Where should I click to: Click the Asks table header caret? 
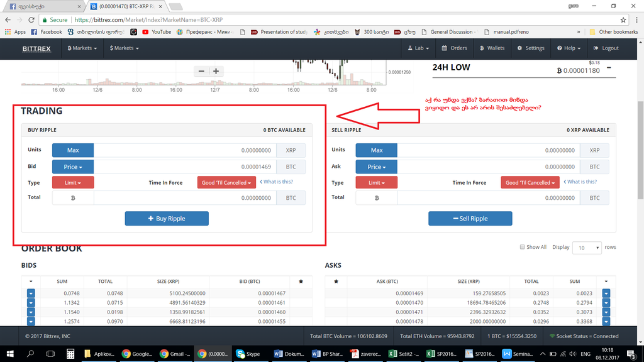click(606, 282)
